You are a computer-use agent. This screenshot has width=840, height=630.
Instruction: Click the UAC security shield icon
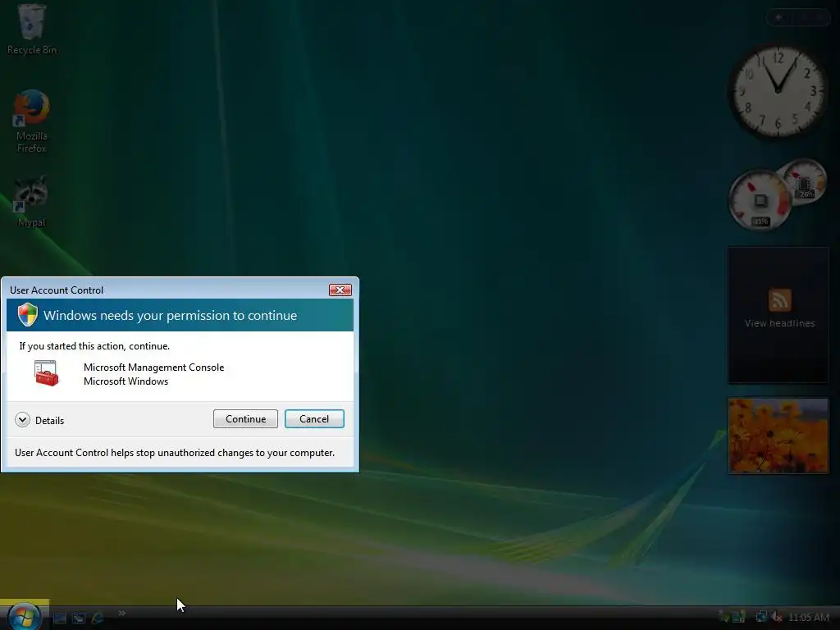coord(27,314)
